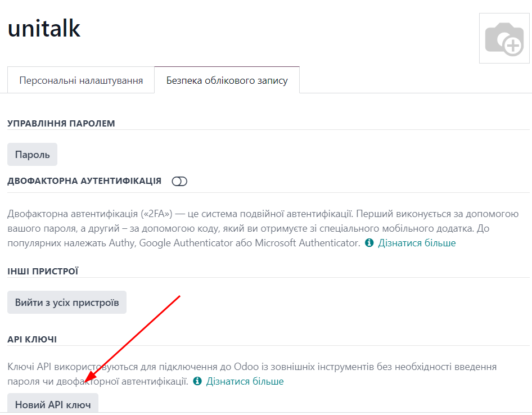
Task: Open Дізнатися більше link about two-factor authentication
Action: (x=417, y=243)
